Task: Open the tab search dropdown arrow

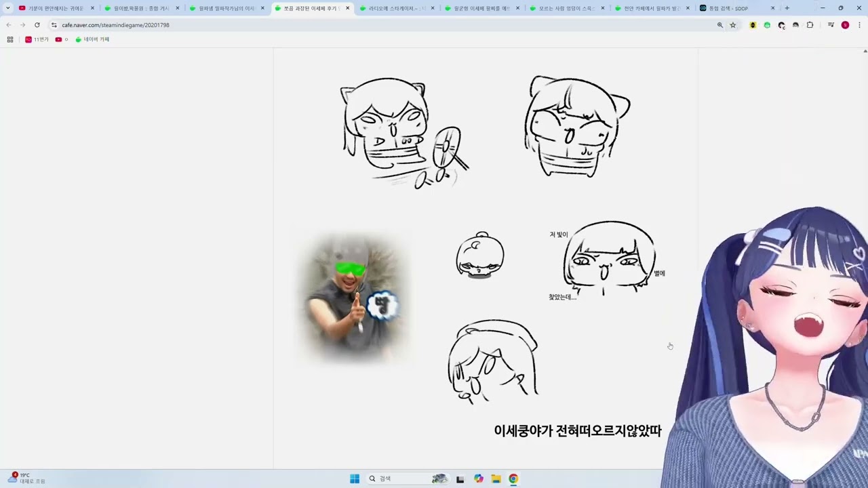Action: tap(8, 8)
